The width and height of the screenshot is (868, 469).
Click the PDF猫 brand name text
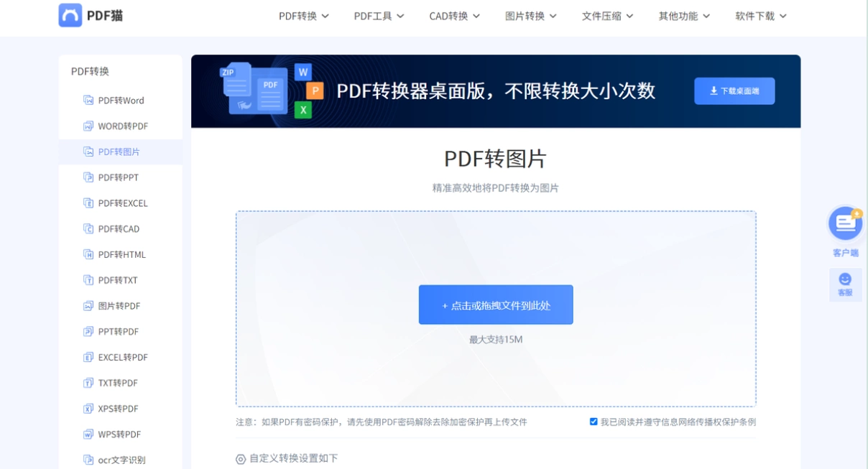click(x=105, y=15)
